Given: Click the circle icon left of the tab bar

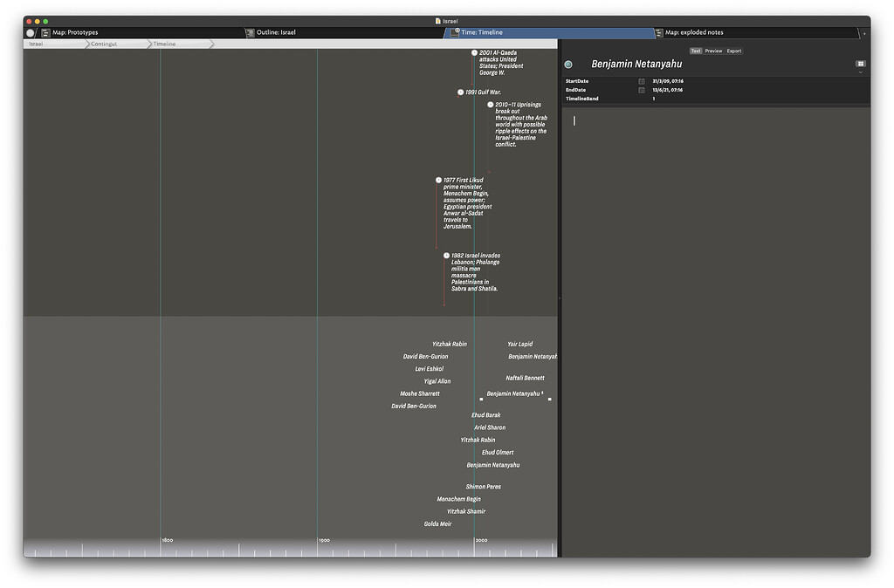Looking at the screenshot, I should pos(30,32).
